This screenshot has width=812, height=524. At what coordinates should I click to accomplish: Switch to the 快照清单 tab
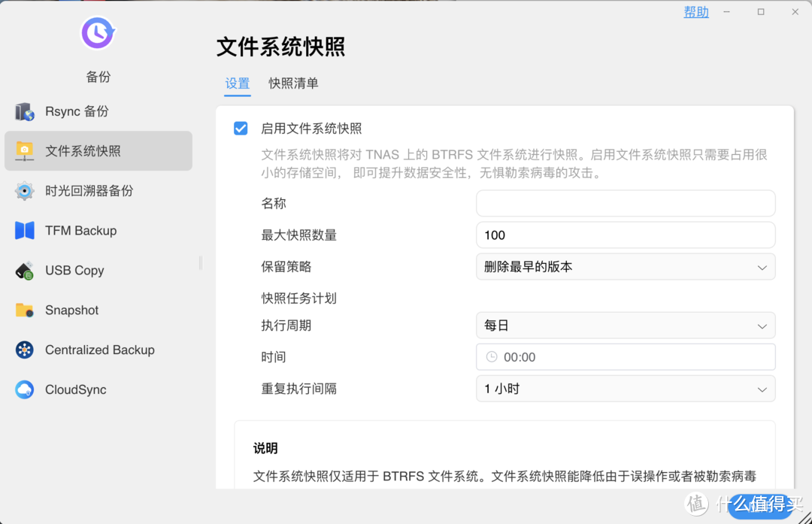coord(292,84)
